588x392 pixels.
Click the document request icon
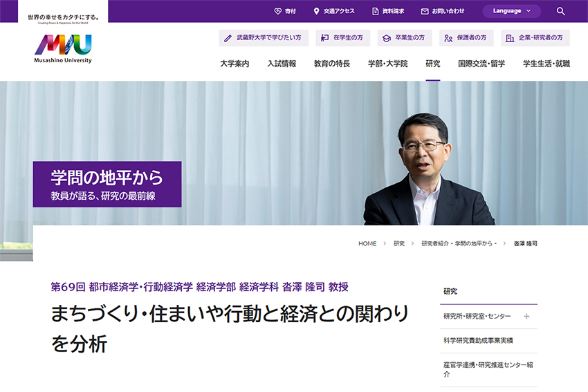pyautogui.click(x=375, y=11)
